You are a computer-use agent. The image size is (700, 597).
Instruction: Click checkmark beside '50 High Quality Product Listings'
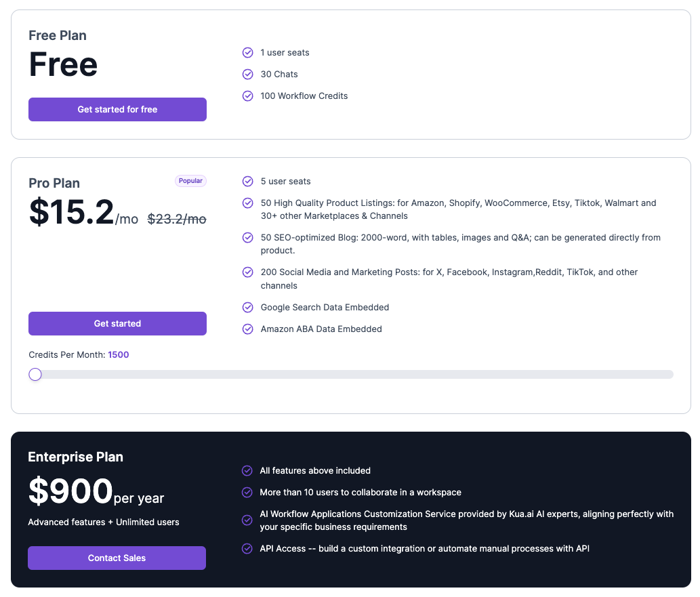coord(248,203)
